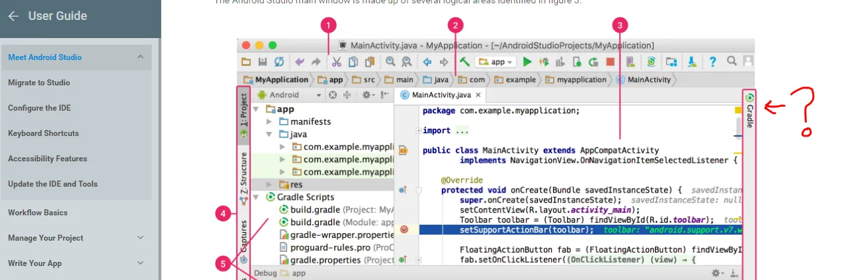
Task: Open the Gradle tool window tab
Action: tap(750, 110)
